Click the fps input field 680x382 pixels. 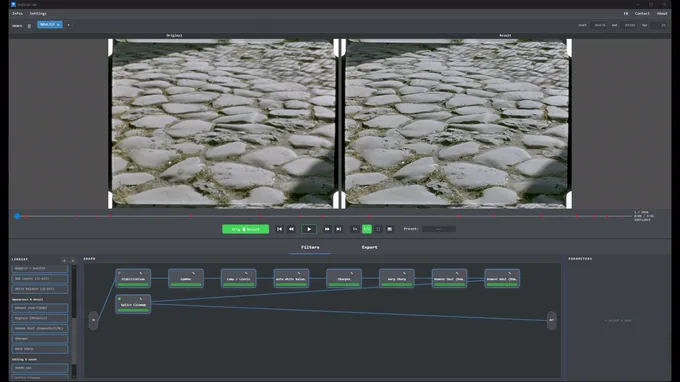659,25
